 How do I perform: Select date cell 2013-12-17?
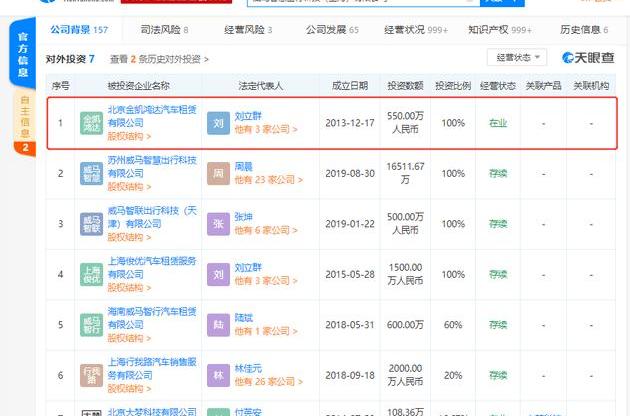pyautogui.click(x=350, y=123)
